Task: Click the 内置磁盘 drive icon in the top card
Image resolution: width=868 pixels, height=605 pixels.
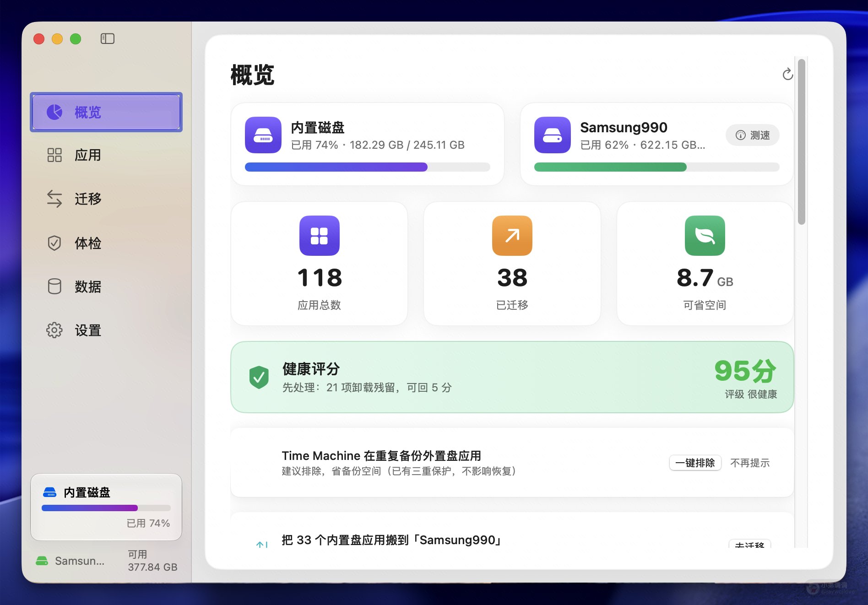Action: point(263,135)
